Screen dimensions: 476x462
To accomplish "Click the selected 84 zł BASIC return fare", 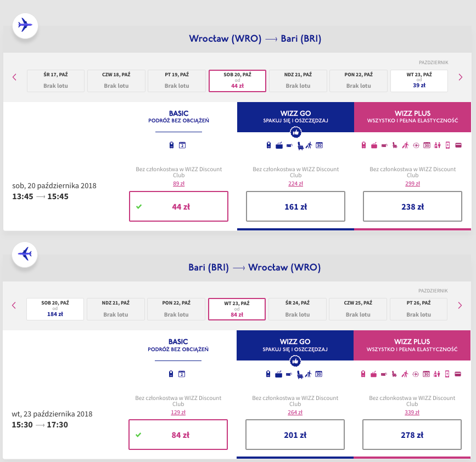I will coord(178,435).
